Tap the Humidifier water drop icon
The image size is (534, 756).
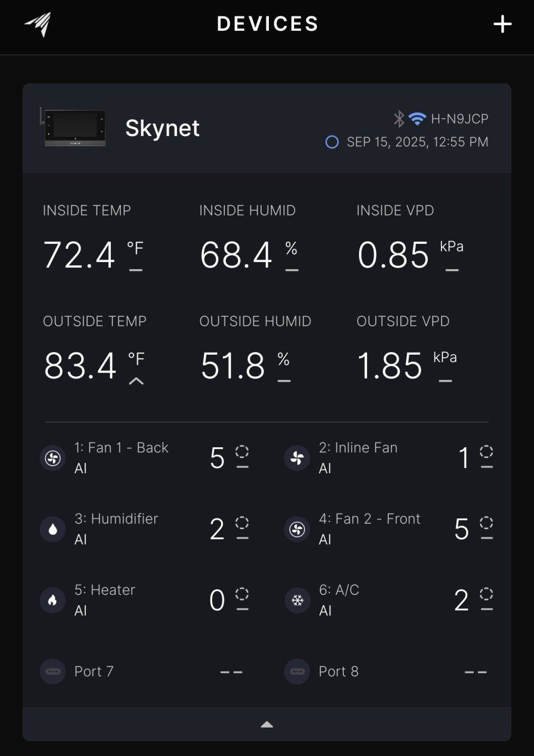point(53,529)
